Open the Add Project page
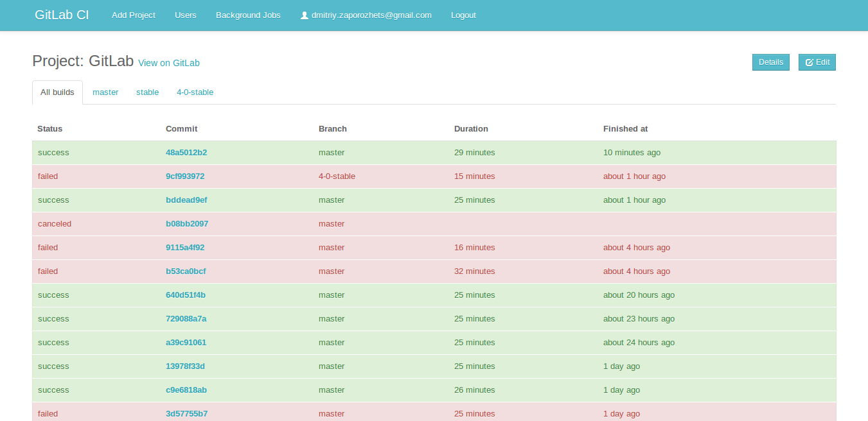Screen dimensions: 868x421 click(133, 15)
